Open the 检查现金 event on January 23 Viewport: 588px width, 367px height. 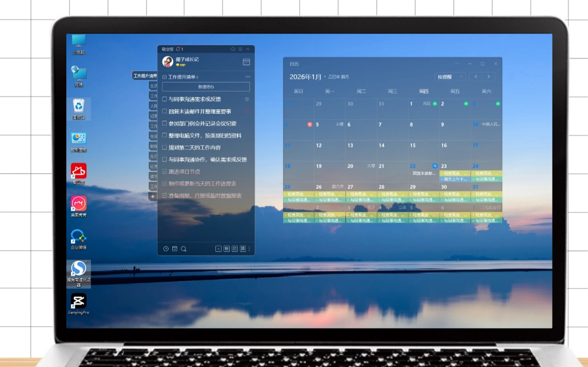(455, 174)
